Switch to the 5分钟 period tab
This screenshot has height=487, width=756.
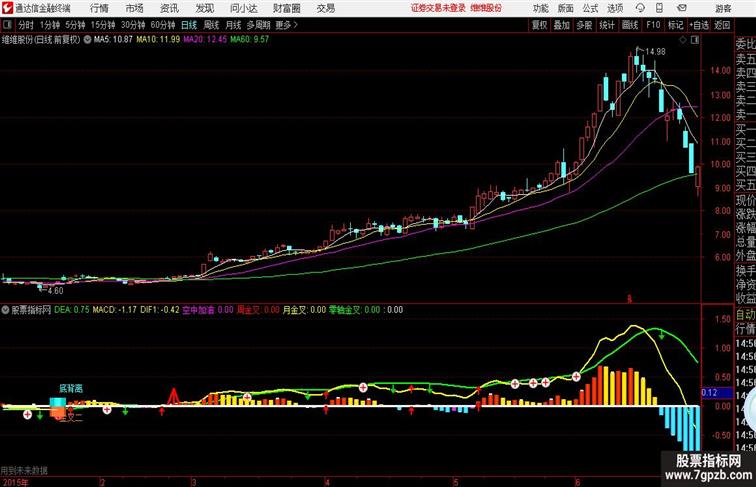(x=75, y=25)
